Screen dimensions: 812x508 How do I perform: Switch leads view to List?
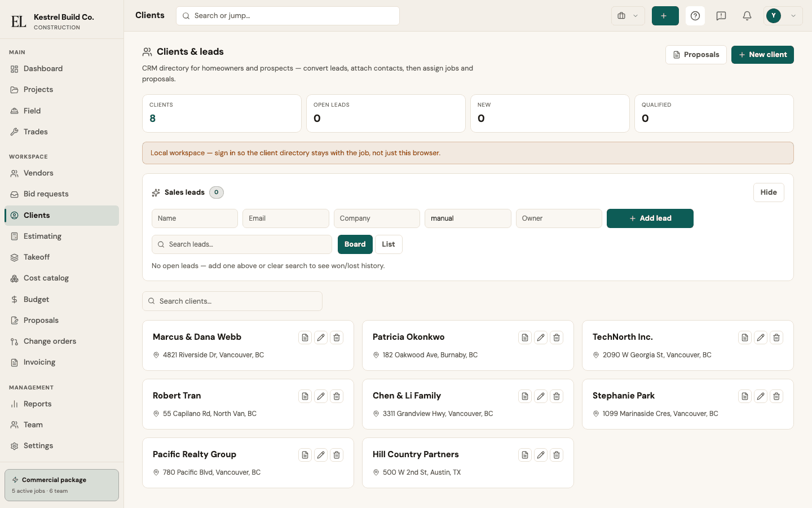(x=389, y=244)
